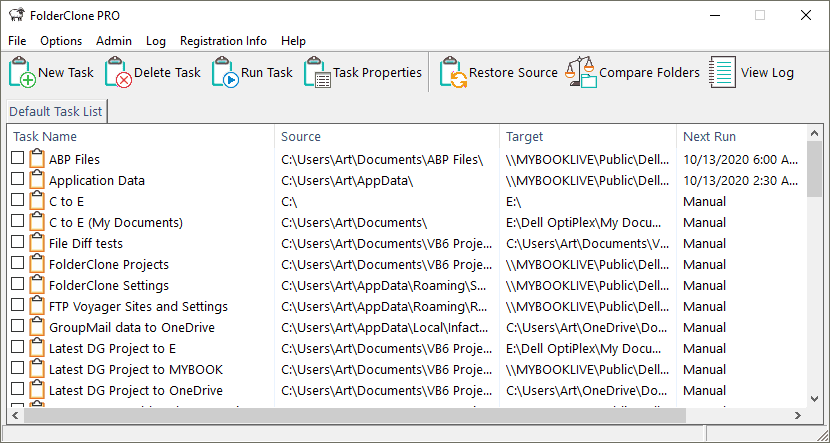The width and height of the screenshot is (830, 443).
Task: Select the C:\ source cell
Action: click(289, 202)
